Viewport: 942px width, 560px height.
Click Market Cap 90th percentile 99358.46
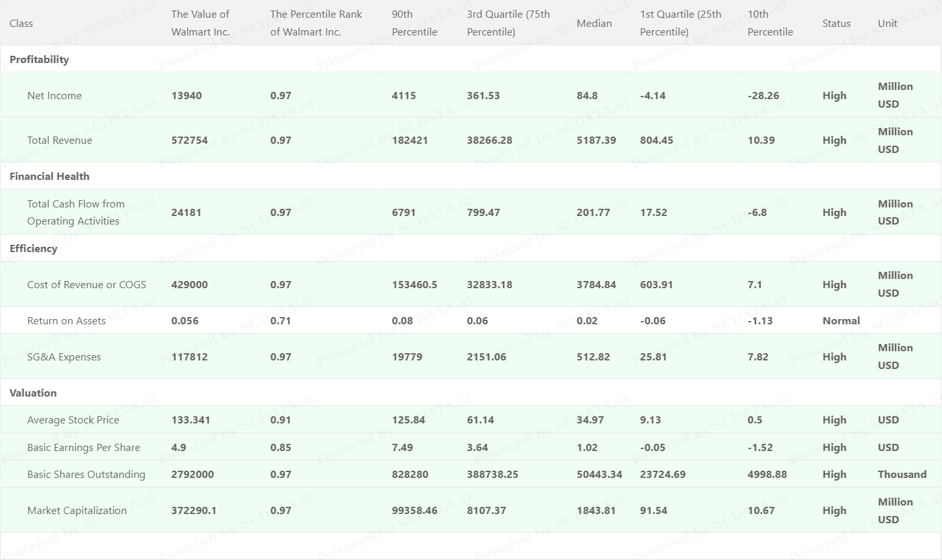pyautogui.click(x=415, y=510)
